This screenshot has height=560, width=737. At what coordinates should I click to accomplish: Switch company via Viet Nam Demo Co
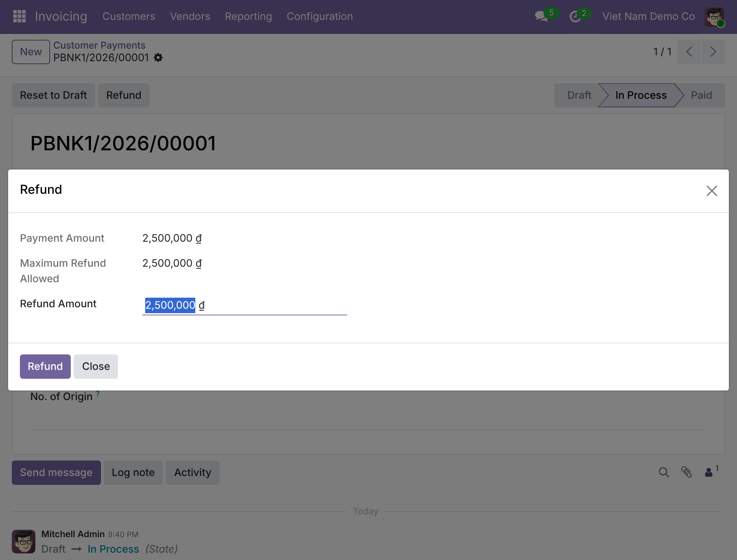point(649,17)
